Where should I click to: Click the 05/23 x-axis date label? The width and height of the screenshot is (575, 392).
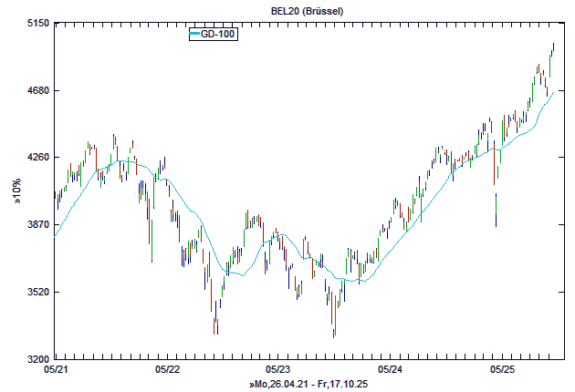278,370
